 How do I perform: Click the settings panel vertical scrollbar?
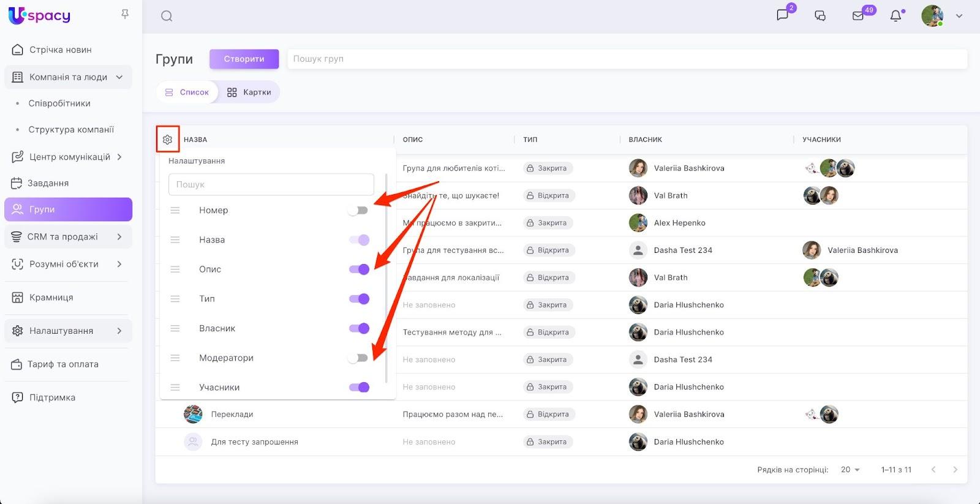pos(386,276)
